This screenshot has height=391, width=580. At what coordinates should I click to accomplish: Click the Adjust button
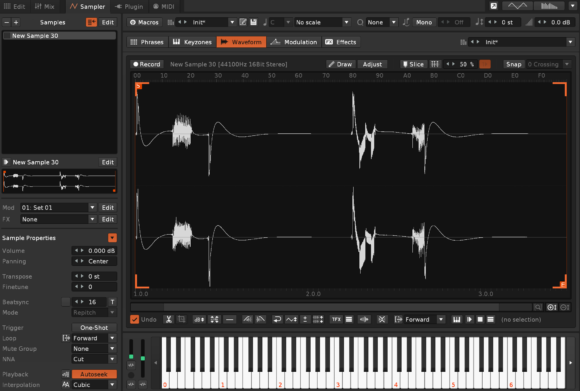(x=372, y=64)
